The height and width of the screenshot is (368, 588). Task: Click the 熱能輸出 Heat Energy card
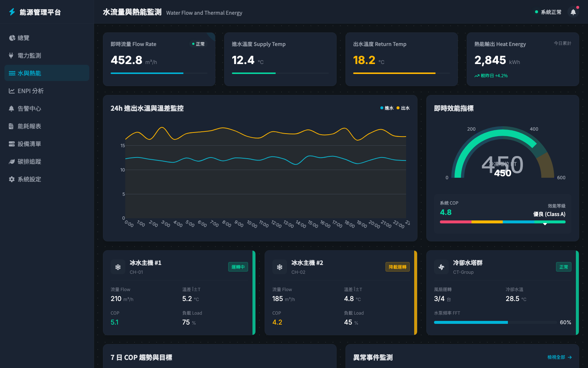pyautogui.click(x=523, y=59)
